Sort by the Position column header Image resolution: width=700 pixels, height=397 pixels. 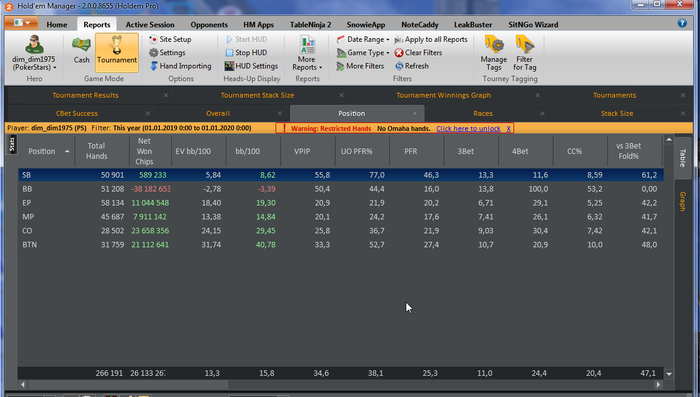point(46,151)
